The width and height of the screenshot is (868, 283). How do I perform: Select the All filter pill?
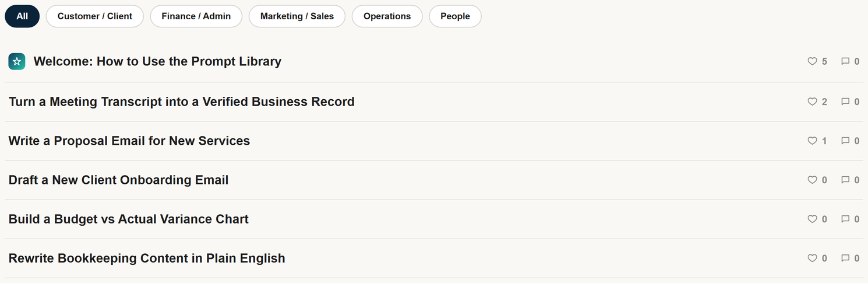[22, 16]
